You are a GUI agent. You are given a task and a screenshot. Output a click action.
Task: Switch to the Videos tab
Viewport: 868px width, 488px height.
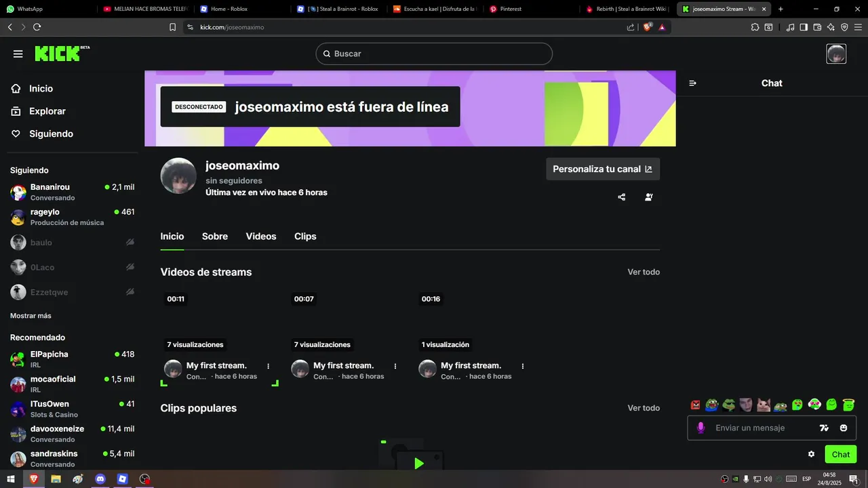click(x=261, y=237)
